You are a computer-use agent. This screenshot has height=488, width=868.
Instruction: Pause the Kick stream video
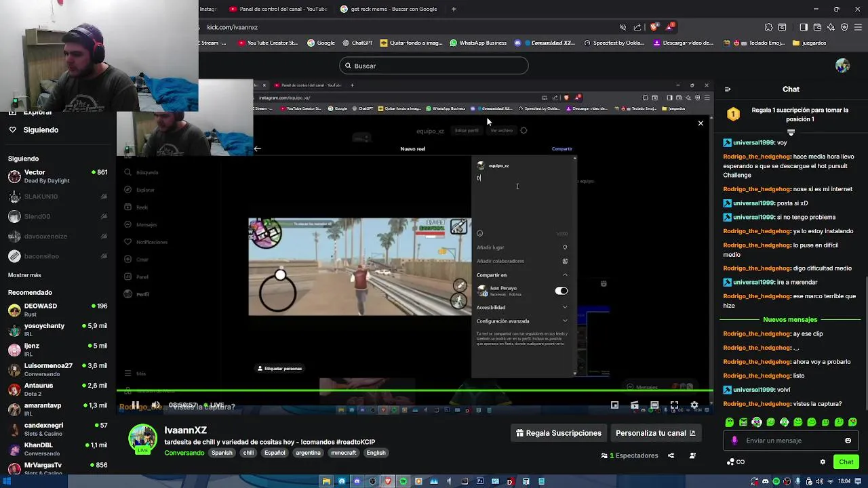coord(135,405)
